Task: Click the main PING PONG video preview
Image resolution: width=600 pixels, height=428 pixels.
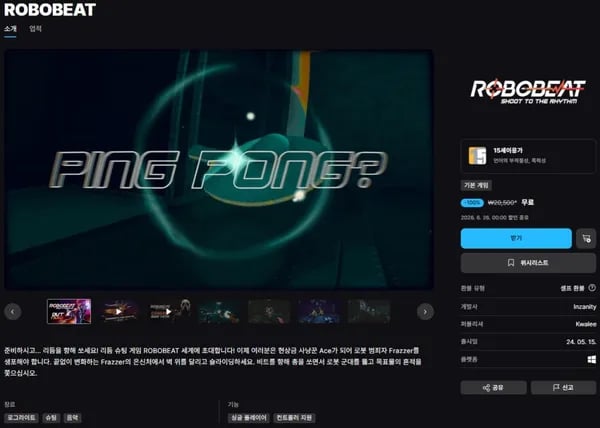Action: point(218,170)
